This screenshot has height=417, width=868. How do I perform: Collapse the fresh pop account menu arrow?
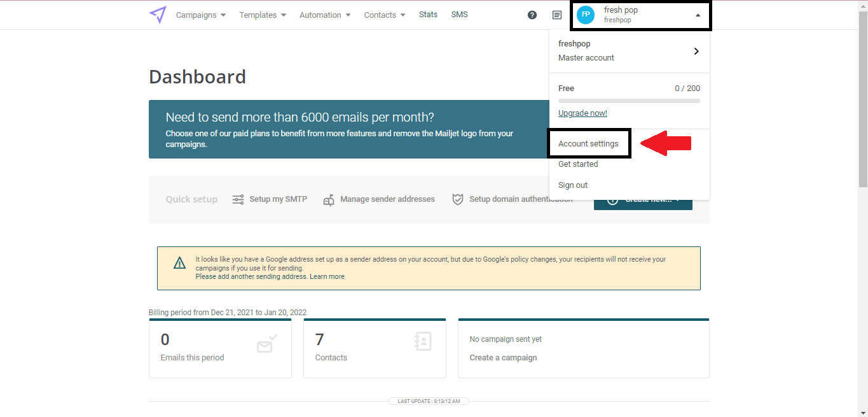698,15
